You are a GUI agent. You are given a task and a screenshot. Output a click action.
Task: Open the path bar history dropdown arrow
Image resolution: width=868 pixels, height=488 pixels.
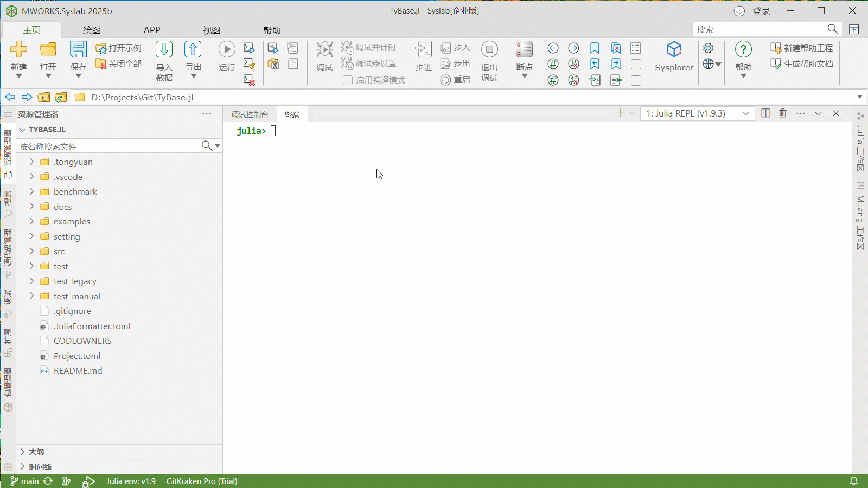point(860,97)
